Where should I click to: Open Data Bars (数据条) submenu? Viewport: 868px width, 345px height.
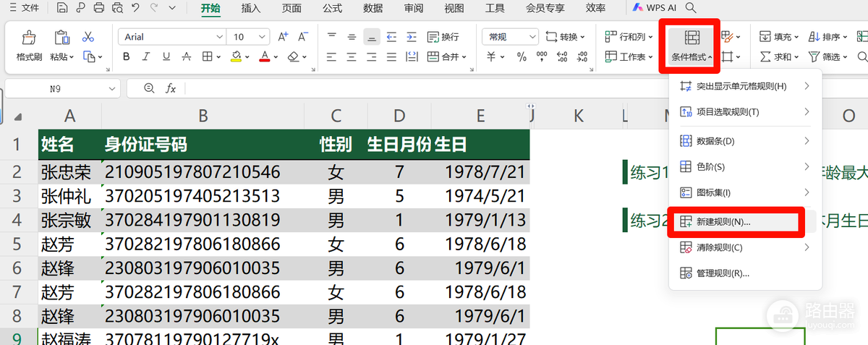point(746,141)
